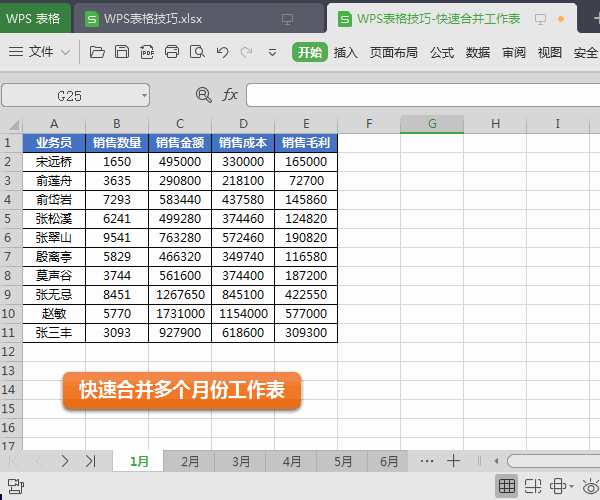Go to next sheet arrow

tap(65, 461)
